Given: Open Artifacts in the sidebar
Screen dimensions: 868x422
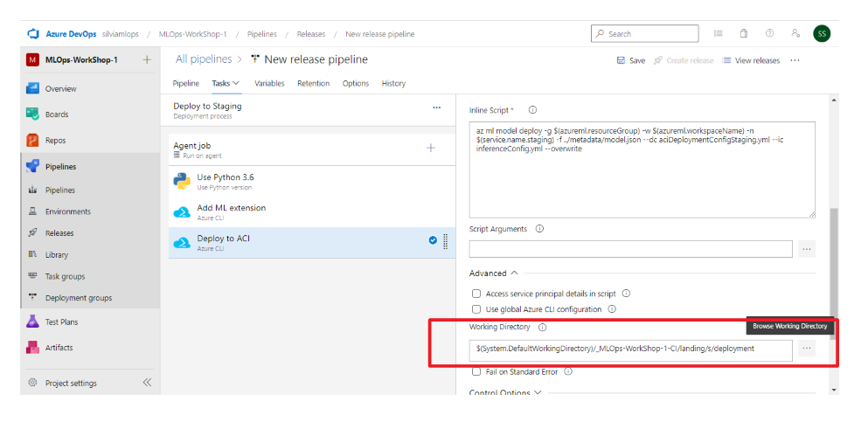Looking at the screenshot, I should [x=59, y=348].
